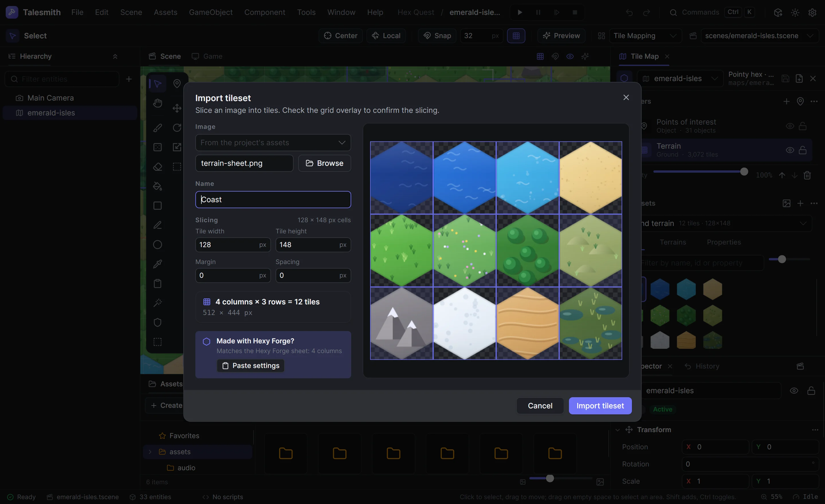825x504 pixels.
Task: Click the stop playback button
Action: click(x=575, y=12)
